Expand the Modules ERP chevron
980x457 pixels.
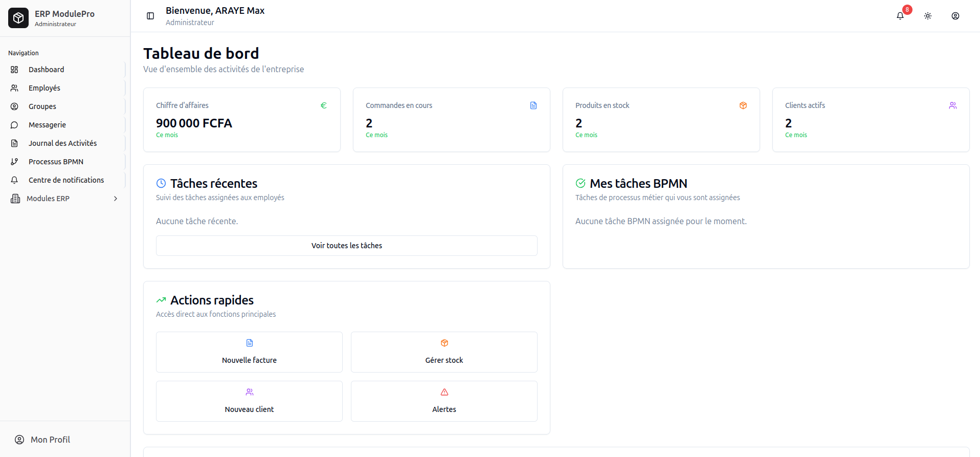(x=116, y=199)
